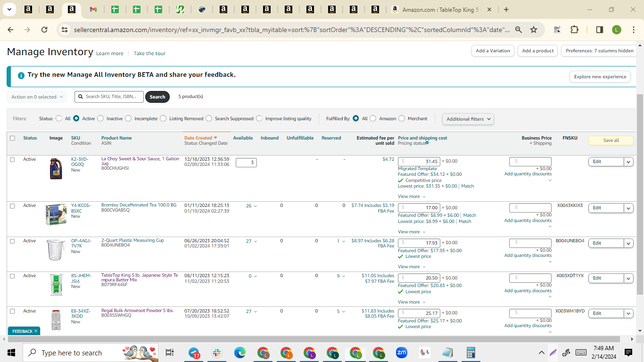644x362 pixels.
Task: Open the La Choy sauce product image
Action: 56,169
